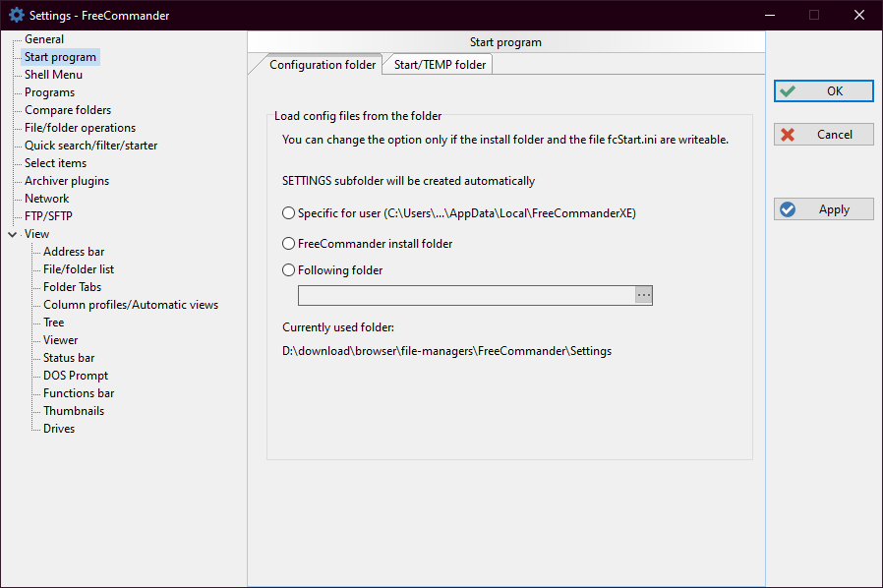Click the gear icon in the title bar
883x588 pixels.
16,15
